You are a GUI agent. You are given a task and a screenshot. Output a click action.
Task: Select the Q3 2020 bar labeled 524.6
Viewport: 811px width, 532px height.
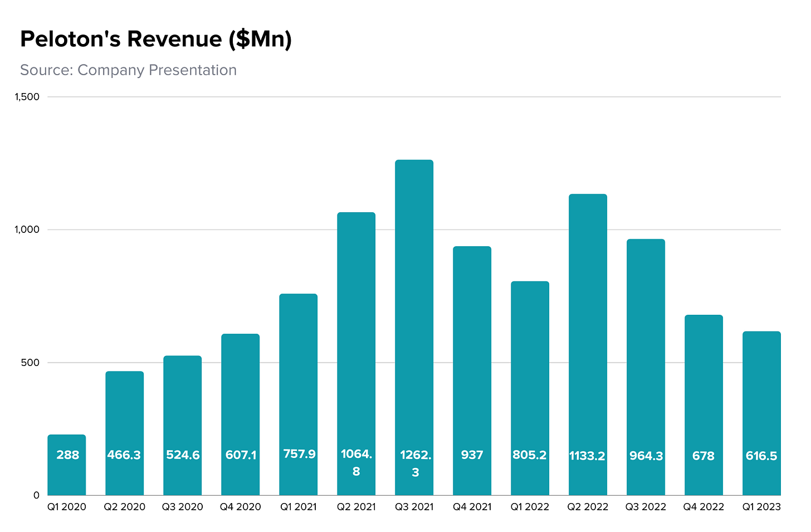[183, 426]
